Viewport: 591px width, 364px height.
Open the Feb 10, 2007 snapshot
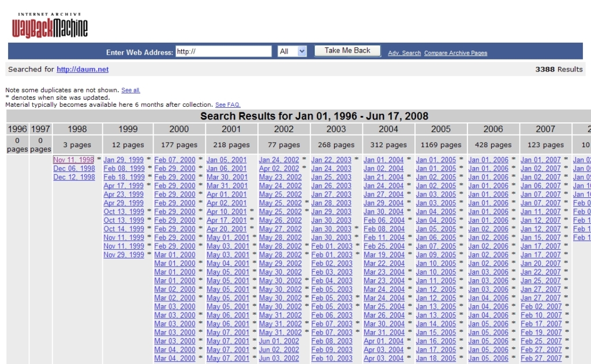click(541, 315)
